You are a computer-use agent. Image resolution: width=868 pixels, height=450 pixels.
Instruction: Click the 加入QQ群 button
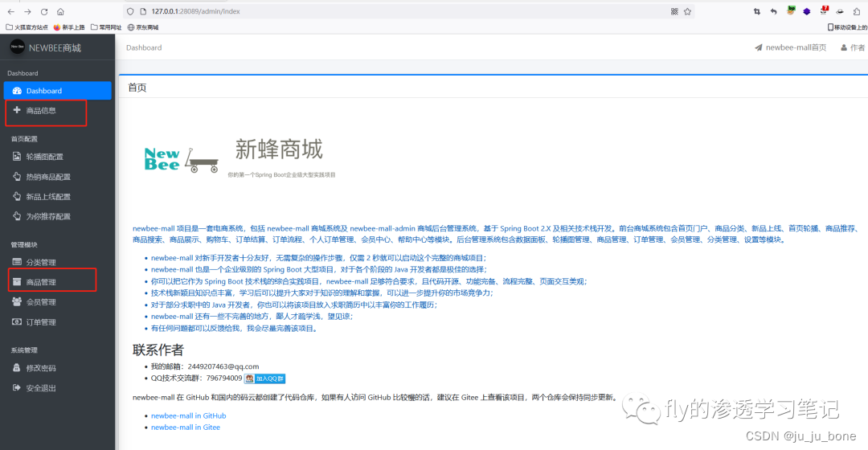(x=265, y=378)
